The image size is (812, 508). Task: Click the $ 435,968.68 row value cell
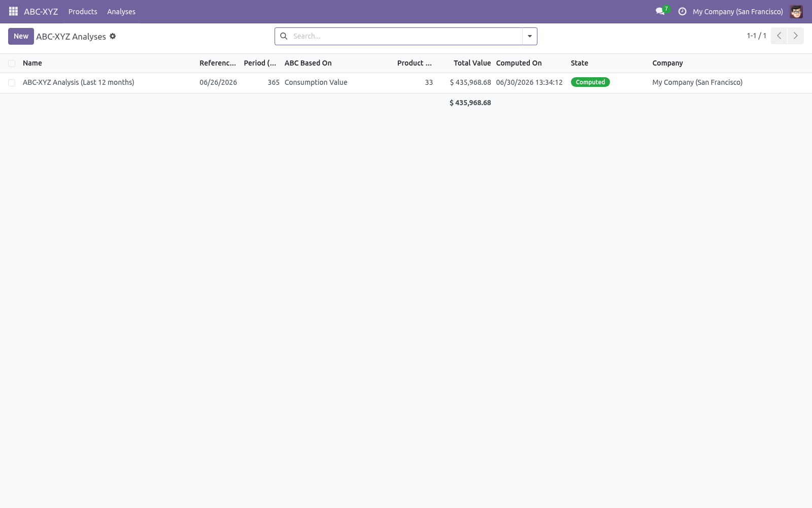470,82
